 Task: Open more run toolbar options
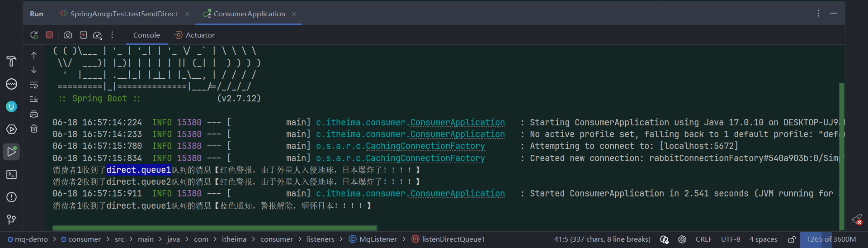(112, 35)
